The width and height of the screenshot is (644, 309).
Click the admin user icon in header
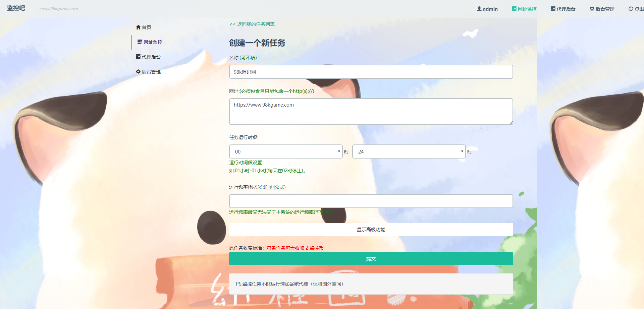479,9
